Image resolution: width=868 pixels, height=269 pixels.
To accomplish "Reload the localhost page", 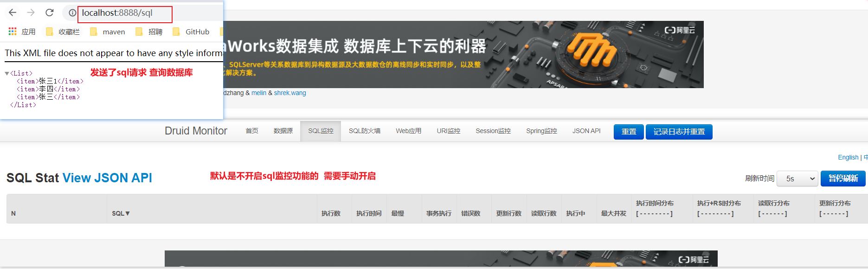I will click(x=50, y=13).
